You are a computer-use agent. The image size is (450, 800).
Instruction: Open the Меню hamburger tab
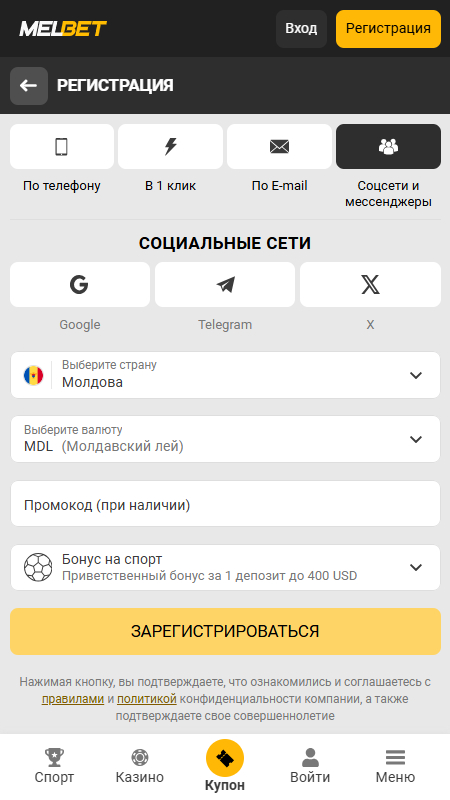pos(395,766)
